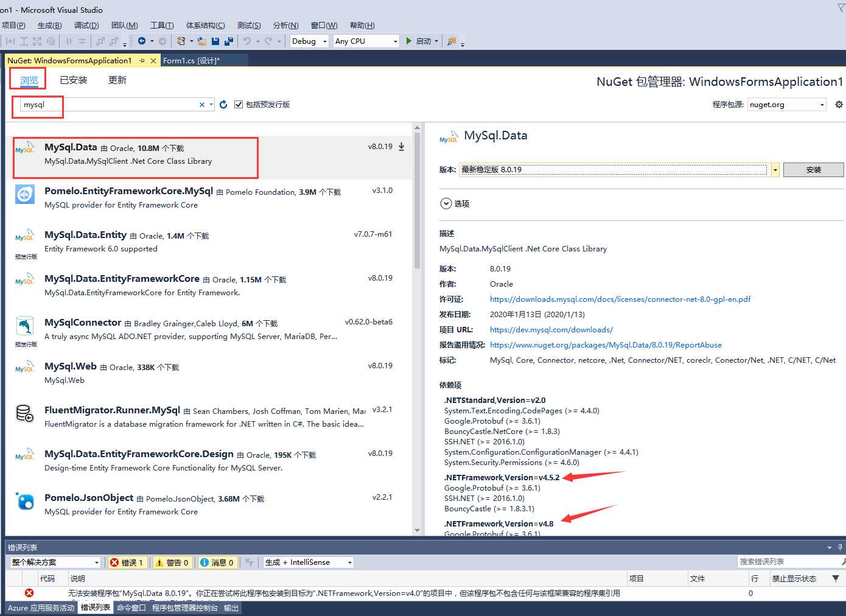Switch to the Updates tab
Image resolution: width=846 pixels, height=616 pixels.
click(117, 80)
